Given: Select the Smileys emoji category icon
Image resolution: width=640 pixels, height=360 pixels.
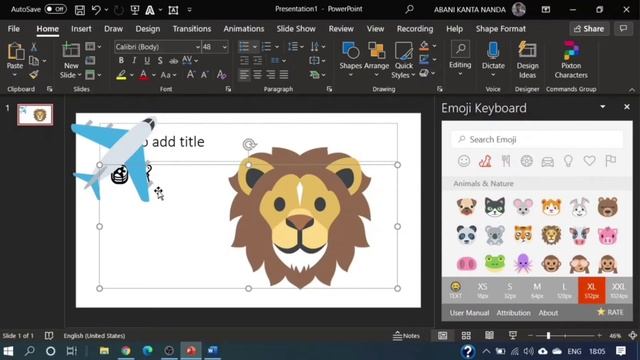Looking at the screenshot, I should tap(464, 161).
